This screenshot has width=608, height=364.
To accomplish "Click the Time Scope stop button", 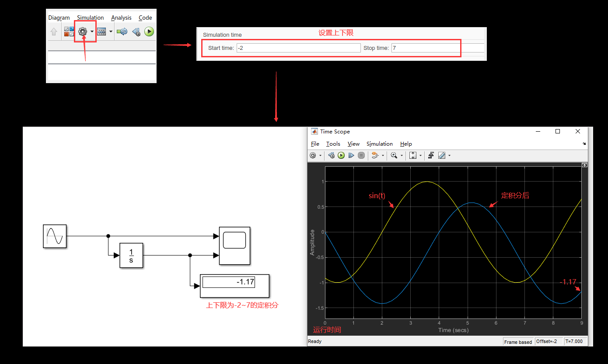I will [361, 155].
